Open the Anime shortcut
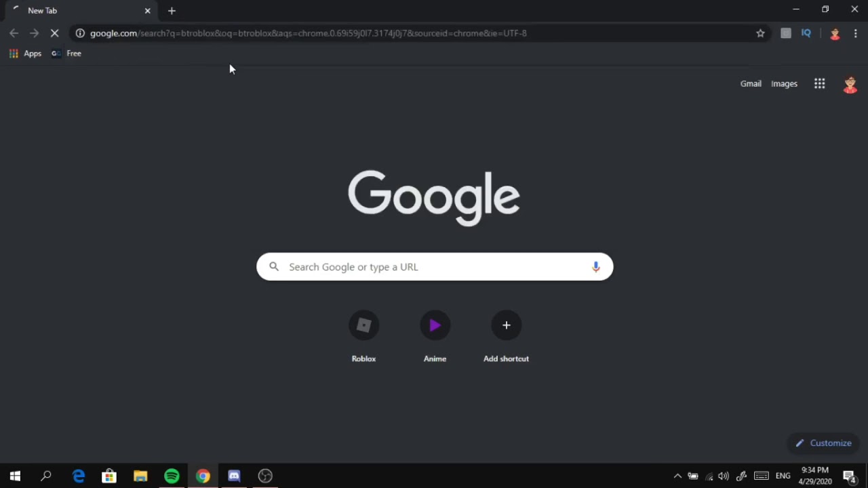This screenshot has width=868, height=488. click(435, 337)
